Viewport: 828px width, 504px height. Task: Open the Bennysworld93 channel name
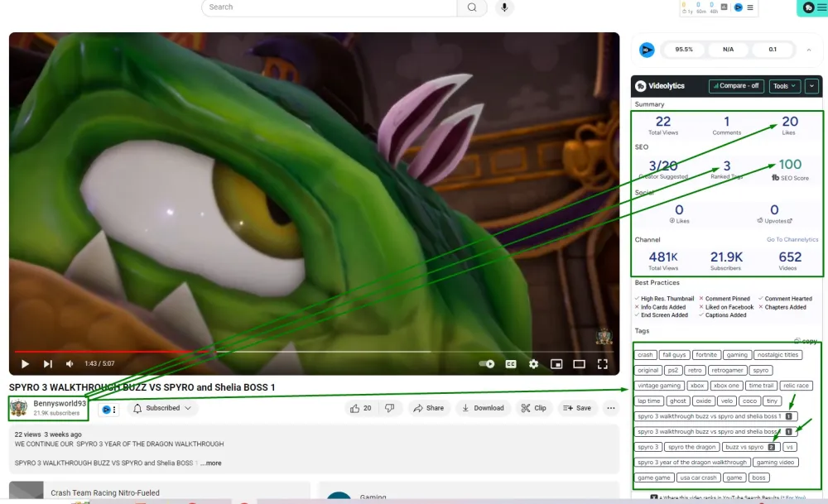click(x=60, y=403)
